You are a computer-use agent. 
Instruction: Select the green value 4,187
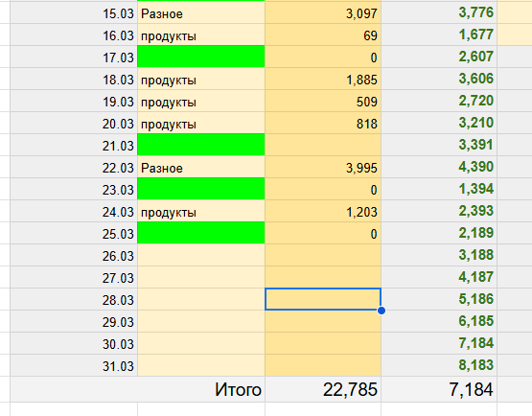(439, 278)
